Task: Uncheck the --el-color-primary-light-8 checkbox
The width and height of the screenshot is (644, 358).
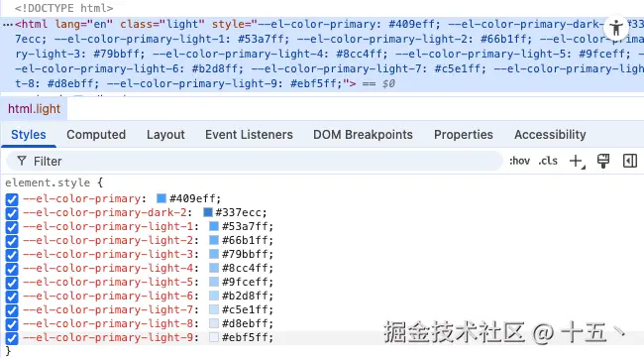Action: click(x=12, y=324)
